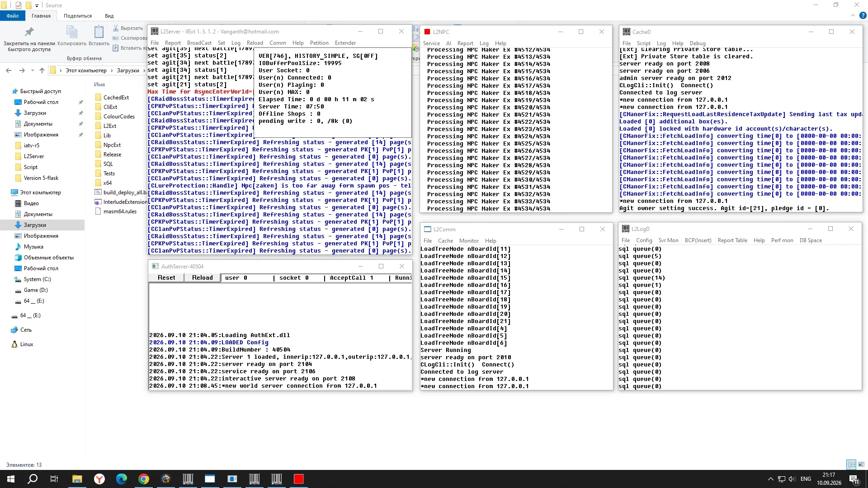
Task: Open Linux item in navigation pane
Action: [27, 344]
